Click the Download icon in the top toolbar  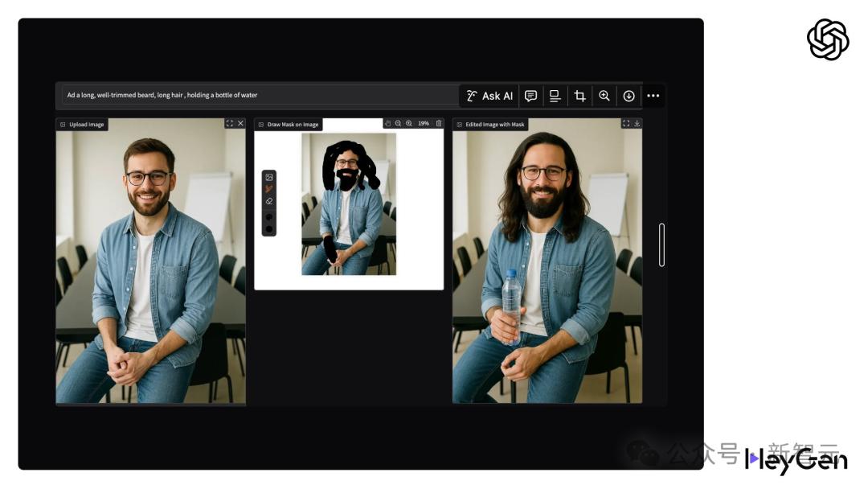pos(628,96)
